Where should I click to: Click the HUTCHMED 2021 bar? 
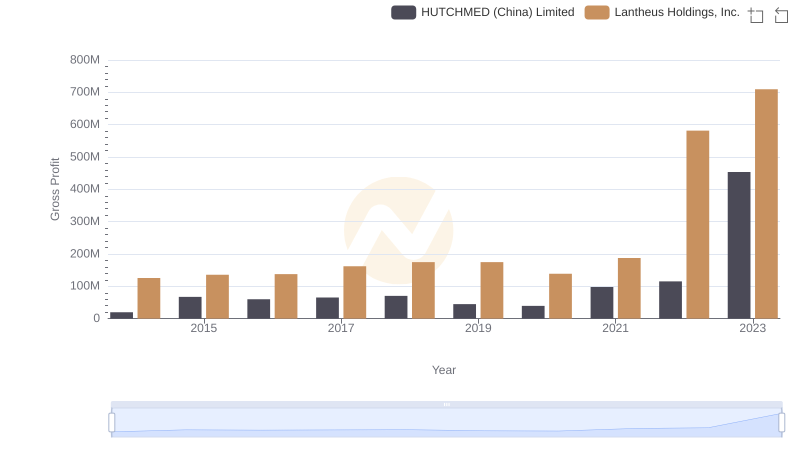(x=602, y=303)
